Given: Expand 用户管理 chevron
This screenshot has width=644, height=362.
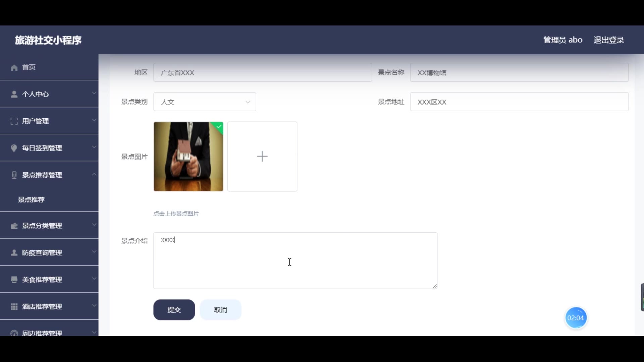Looking at the screenshot, I should [94, 120].
